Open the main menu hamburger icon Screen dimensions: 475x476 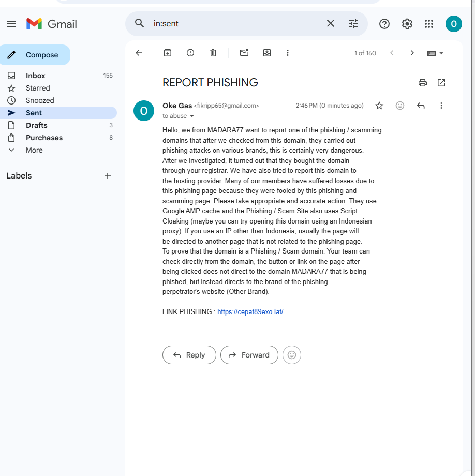pyautogui.click(x=11, y=24)
